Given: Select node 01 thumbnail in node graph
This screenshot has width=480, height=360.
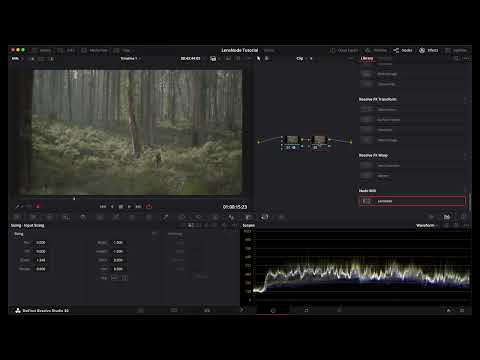Looking at the screenshot, I should click(292, 139).
